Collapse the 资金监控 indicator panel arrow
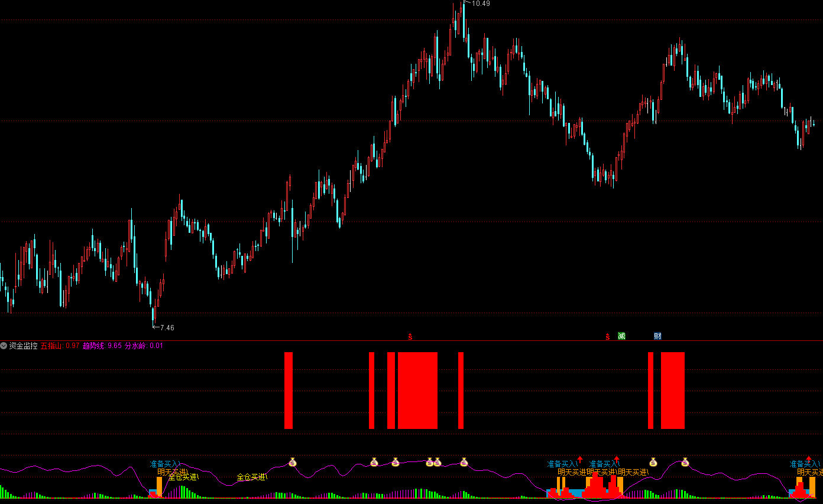The height and width of the screenshot is (504, 823). pyautogui.click(x=4, y=346)
